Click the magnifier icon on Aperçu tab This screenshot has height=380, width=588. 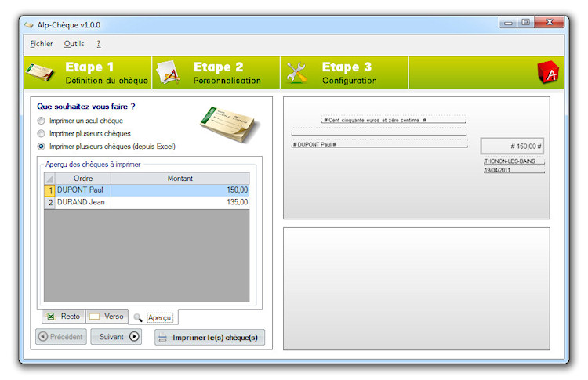[x=138, y=317]
